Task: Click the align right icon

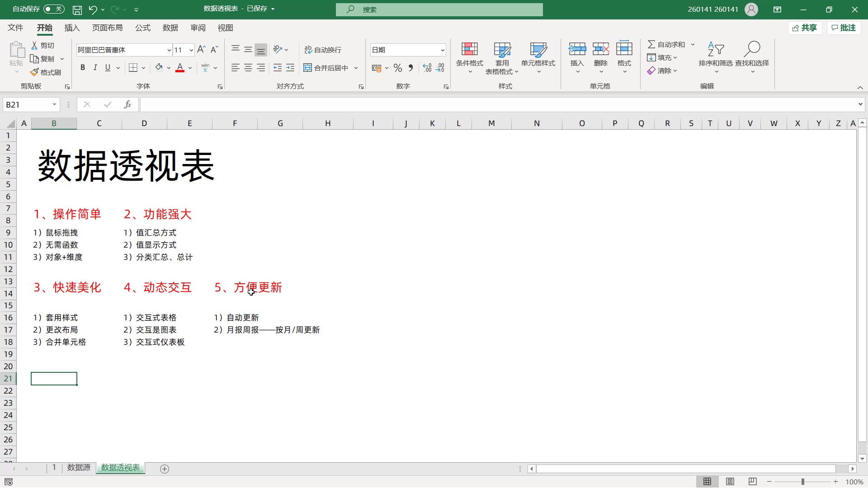Action: 261,68
